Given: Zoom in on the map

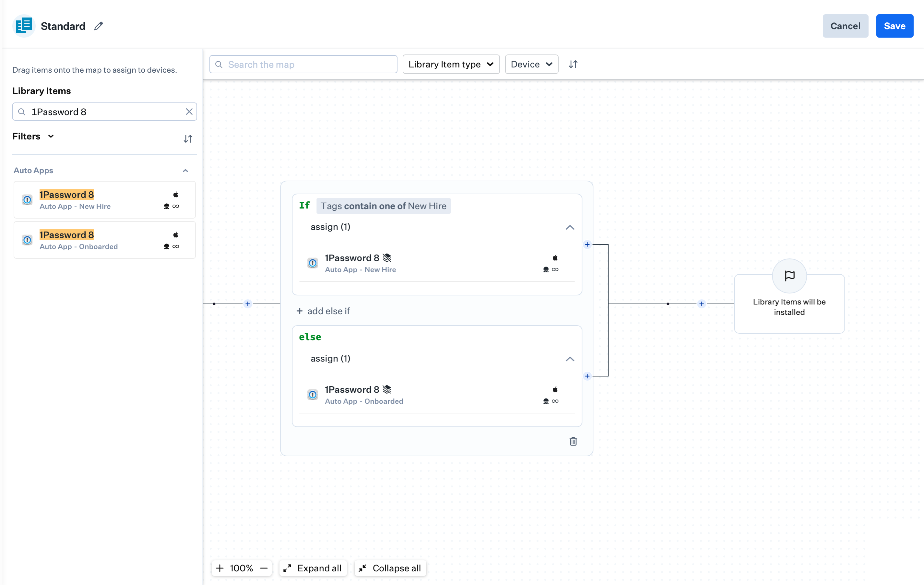Looking at the screenshot, I should [x=219, y=568].
